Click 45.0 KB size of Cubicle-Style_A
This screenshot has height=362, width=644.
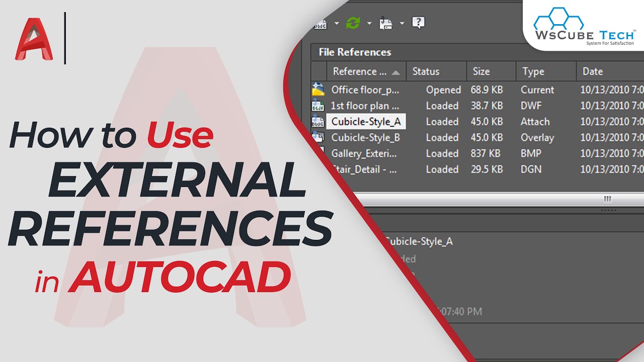click(487, 121)
